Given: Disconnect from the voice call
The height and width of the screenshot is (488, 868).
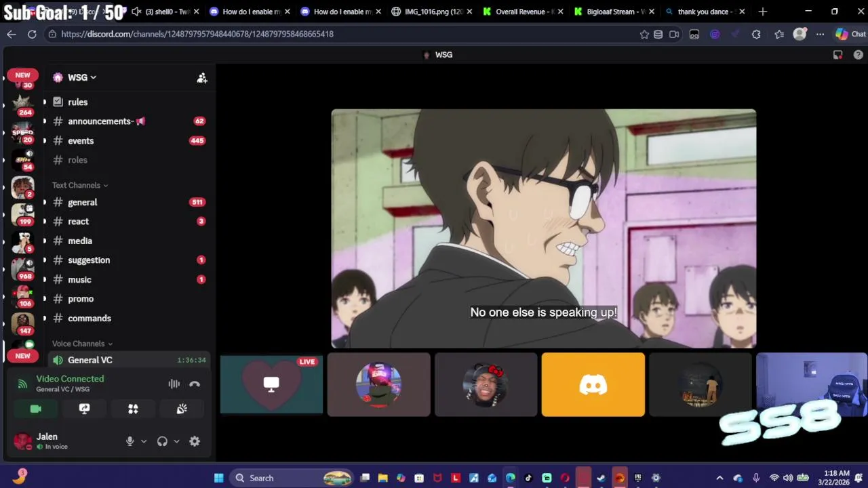Looking at the screenshot, I should pos(195,384).
